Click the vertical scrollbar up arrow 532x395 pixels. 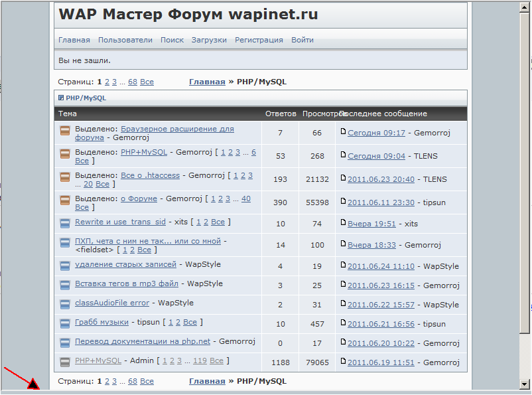coord(523,5)
